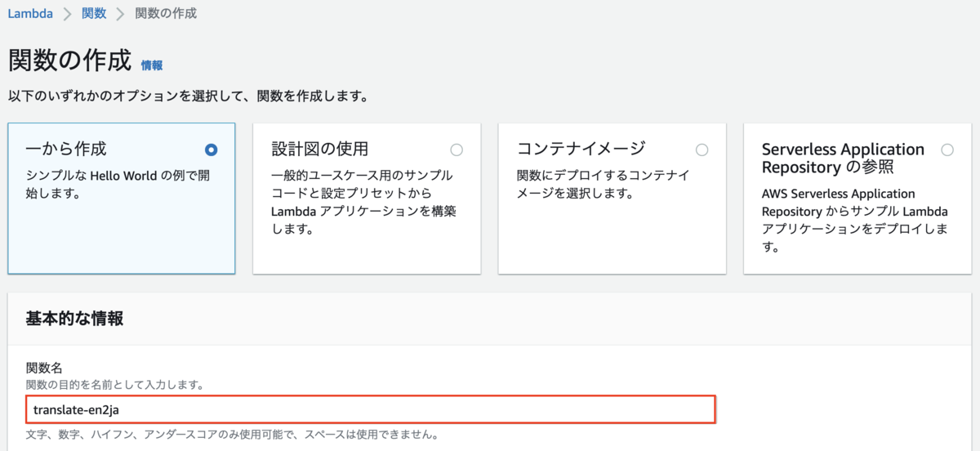Screen dimensions: 980x451
Task: Open the 情報 help link
Action: [x=152, y=65]
